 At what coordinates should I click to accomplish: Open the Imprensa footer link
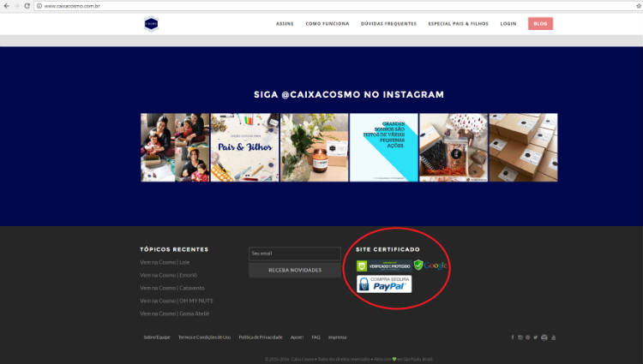click(337, 337)
